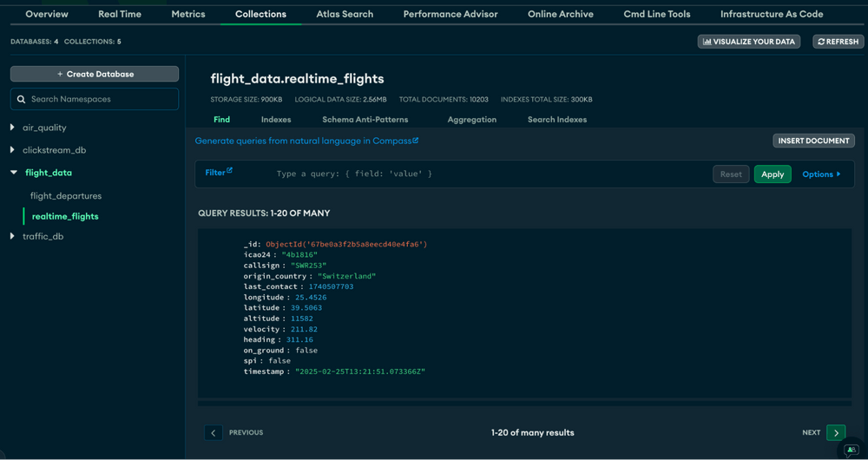Open Generate queries from natural language link

click(306, 141)
